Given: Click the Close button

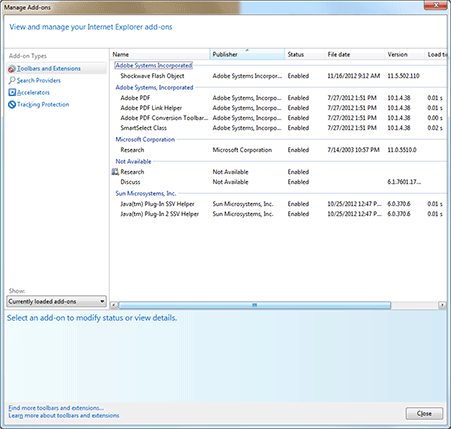Looking at the screenshot, I should pyautogui.click(x=424, y=413).
